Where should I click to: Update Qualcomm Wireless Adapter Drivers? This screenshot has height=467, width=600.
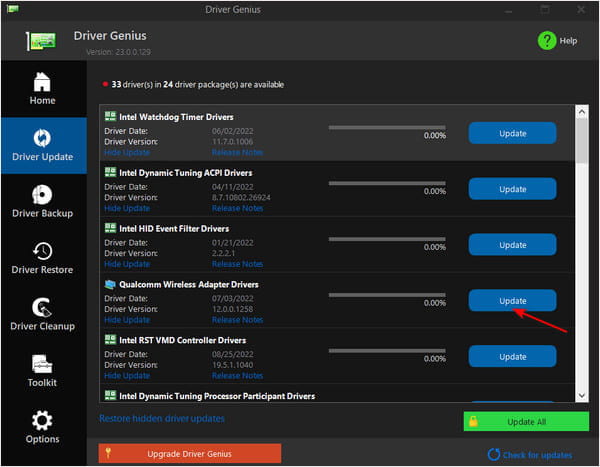click(x=512, y=300)
